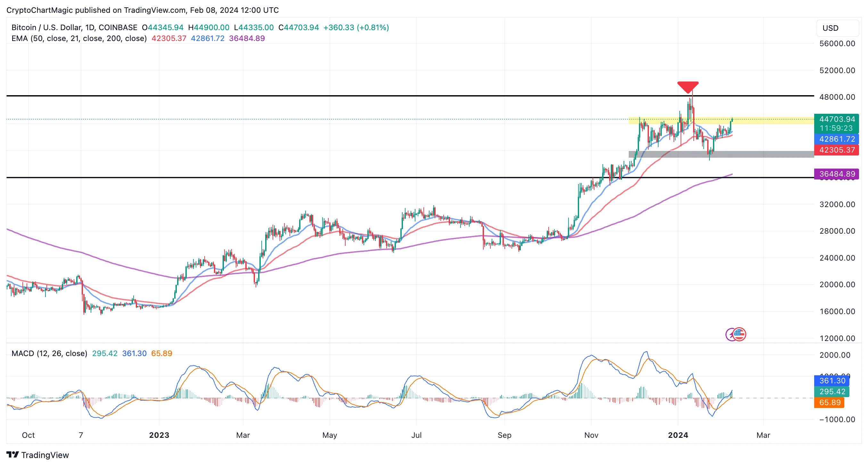Click the 2000.00 MACD axis label
868x466 pixels.
(x=835, y=355)
